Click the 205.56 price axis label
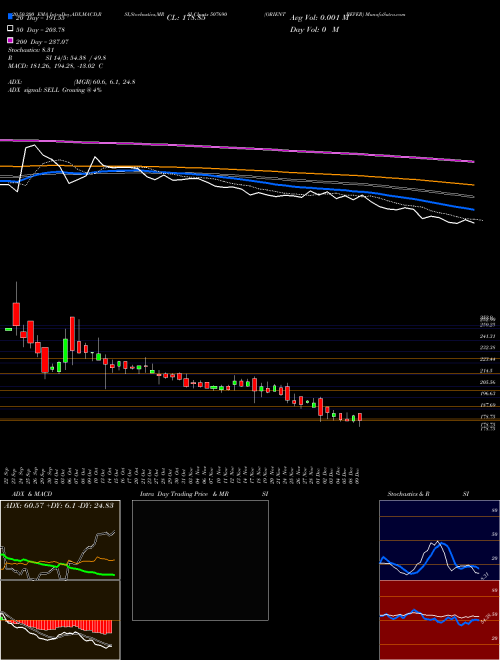The height and width of the screenshot is (660, 500). pos(487,382)
